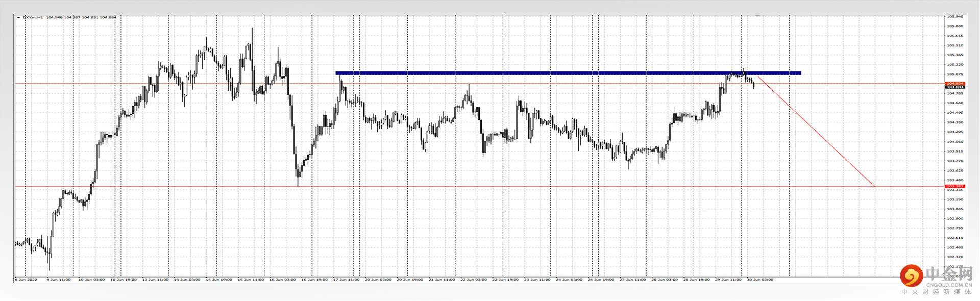
Task: Click the 105.800 price axis label
Action: pos(955,26)
